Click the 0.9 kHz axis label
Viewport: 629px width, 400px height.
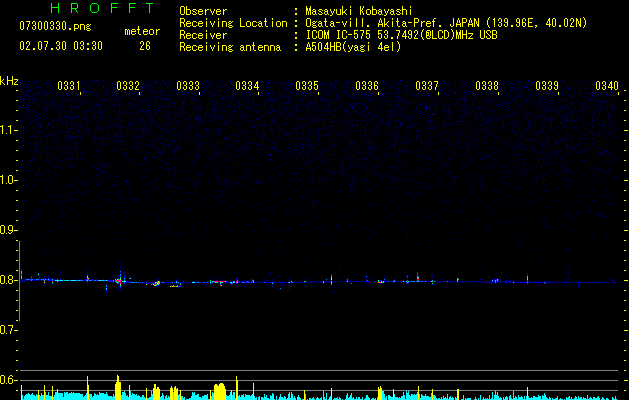8,230
